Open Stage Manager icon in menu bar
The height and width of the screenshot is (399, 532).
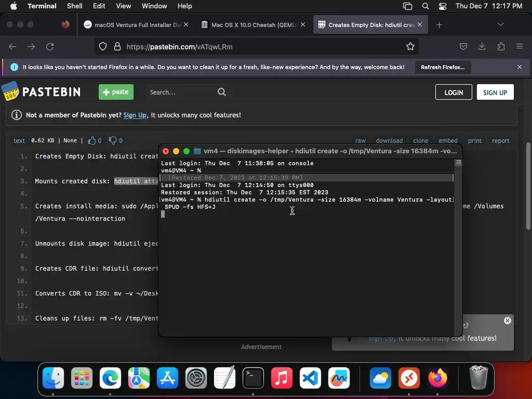point(407,6)
